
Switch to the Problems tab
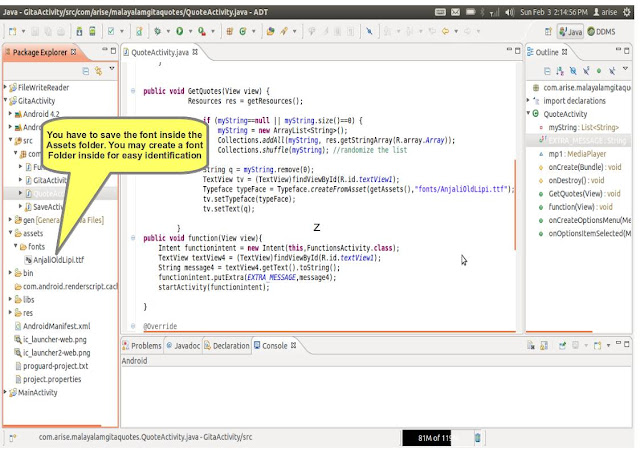pyautogui.click(x=145, y=346)
